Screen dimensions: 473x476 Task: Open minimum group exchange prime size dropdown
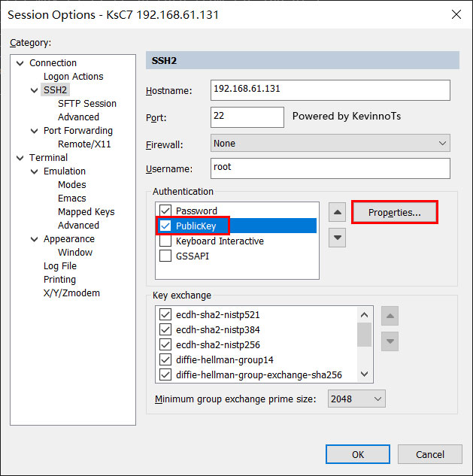pos(356,399)
